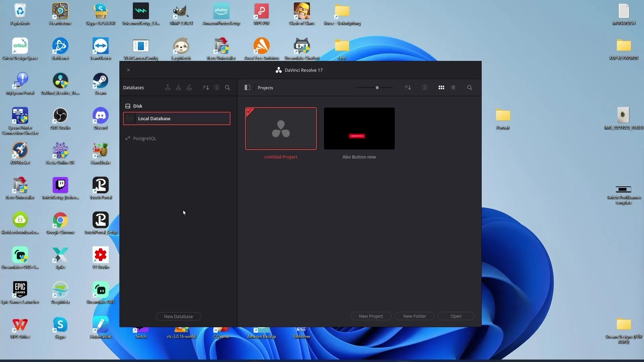
Task: Click the info icon in Databases toolbar
Action: pyautogui.click(x=217, y=87)
